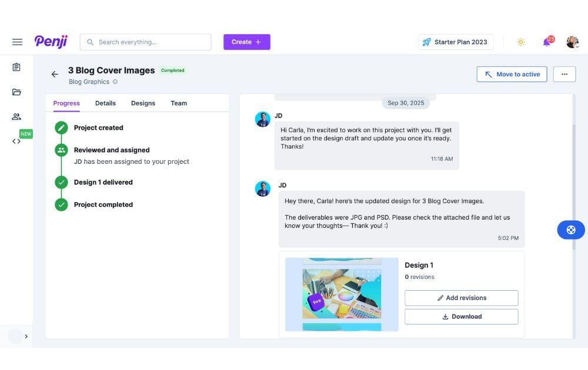Click the Move to active button
Image resolution: width=588 pixels, height=370 pixels.
512,74
